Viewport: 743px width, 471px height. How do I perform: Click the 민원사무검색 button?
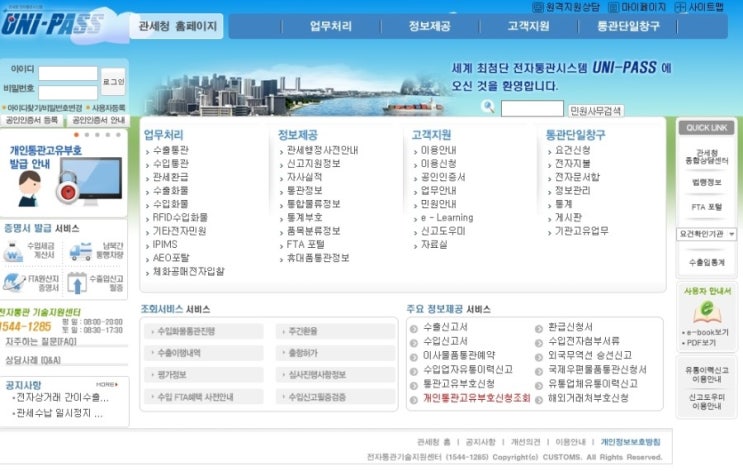[x=596, y=111]
